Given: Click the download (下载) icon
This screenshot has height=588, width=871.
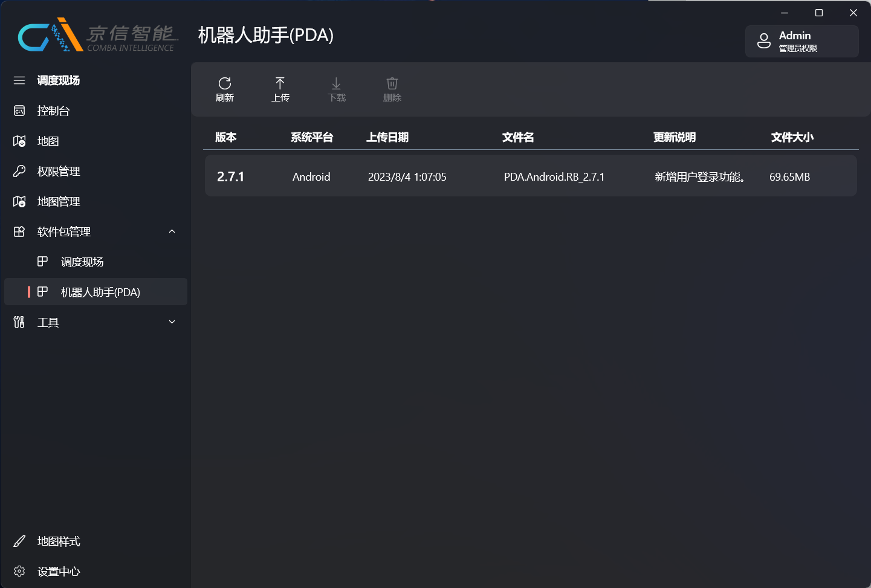Looking at the screenshot, I should (336, 89).
